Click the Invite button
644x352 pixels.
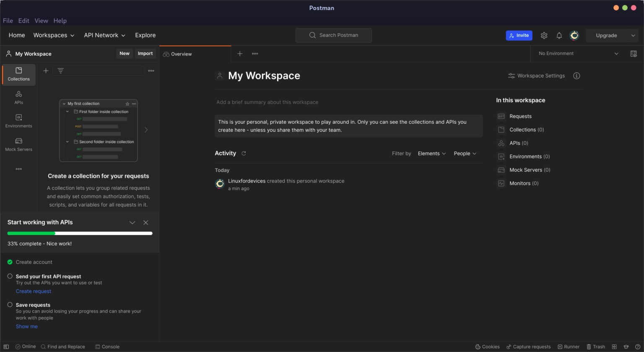pyautogui.click(x=519, y=35)
